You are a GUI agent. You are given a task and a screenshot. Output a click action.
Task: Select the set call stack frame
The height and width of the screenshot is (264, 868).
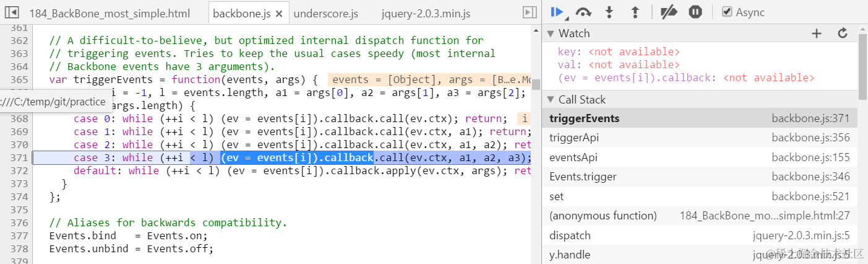[700, 196]
